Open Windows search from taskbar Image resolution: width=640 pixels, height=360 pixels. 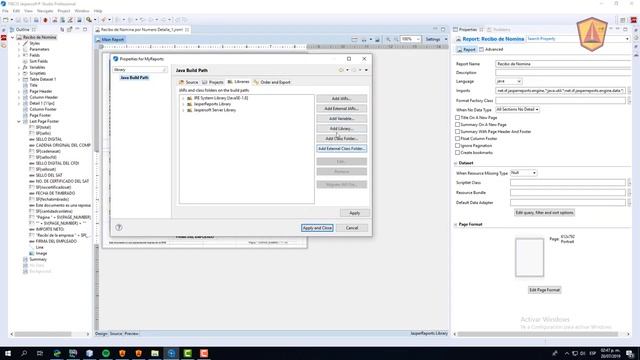coord(24,353)
